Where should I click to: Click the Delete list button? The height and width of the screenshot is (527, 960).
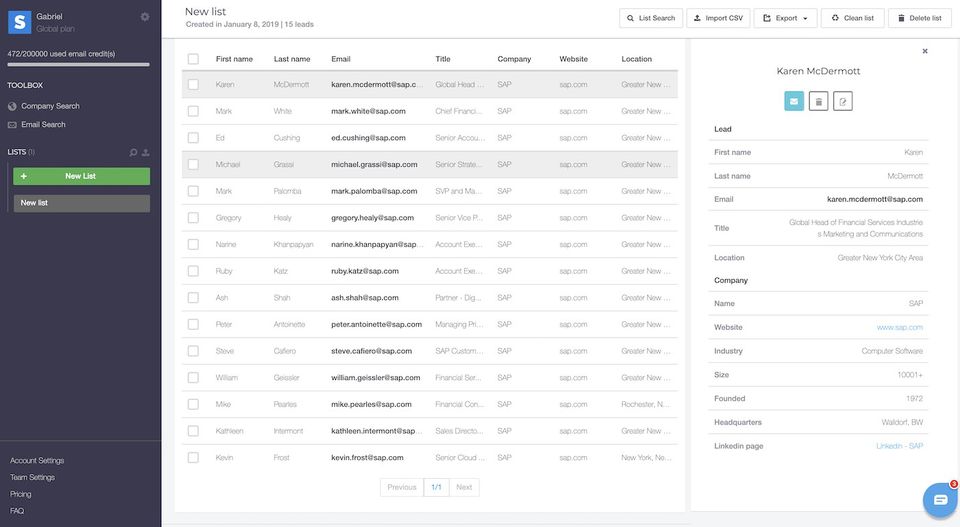920,18
